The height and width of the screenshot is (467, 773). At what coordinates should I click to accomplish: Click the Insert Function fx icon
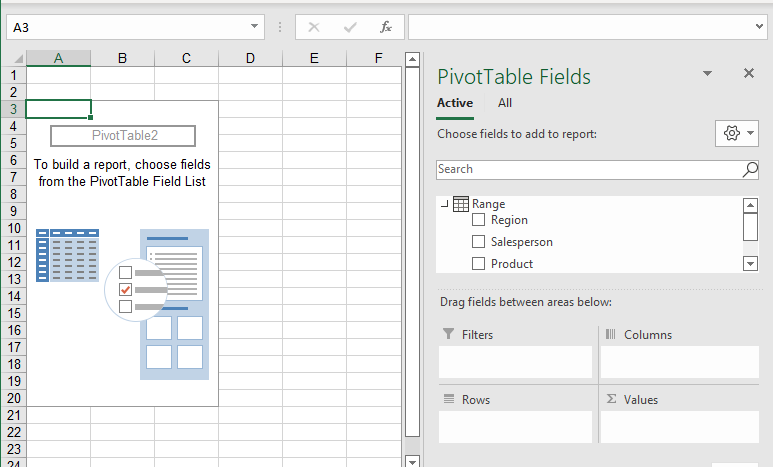click(x=385, y=27)
